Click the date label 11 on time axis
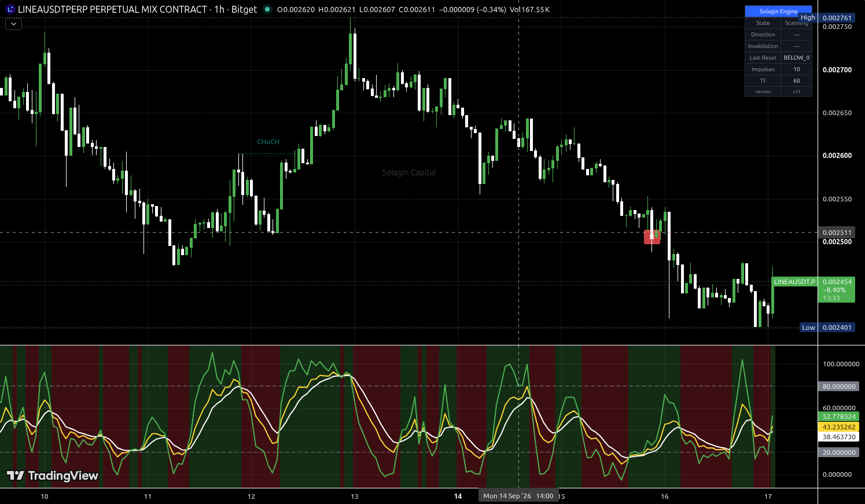Viewport: 865px width, 504px height. pos(148,496)
